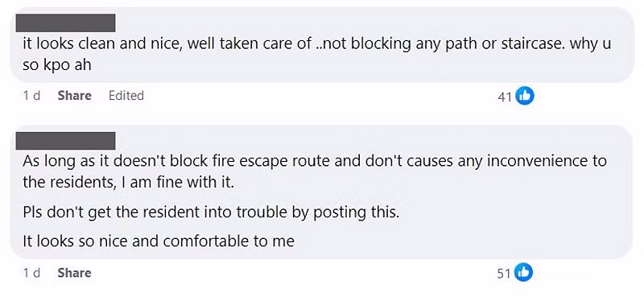Click the 'so kpo ah' text line
644x301 pixels.
[x=56, y=65]
